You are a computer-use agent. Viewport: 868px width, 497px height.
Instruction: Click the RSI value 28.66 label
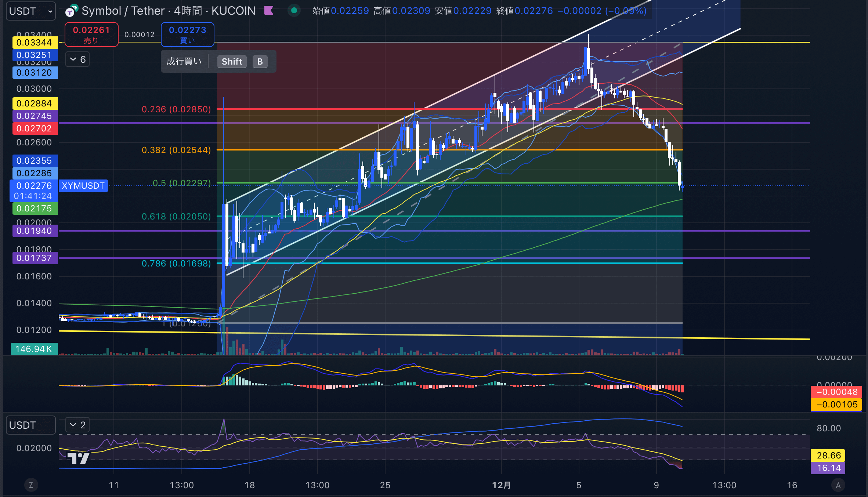tap(828, 456)
